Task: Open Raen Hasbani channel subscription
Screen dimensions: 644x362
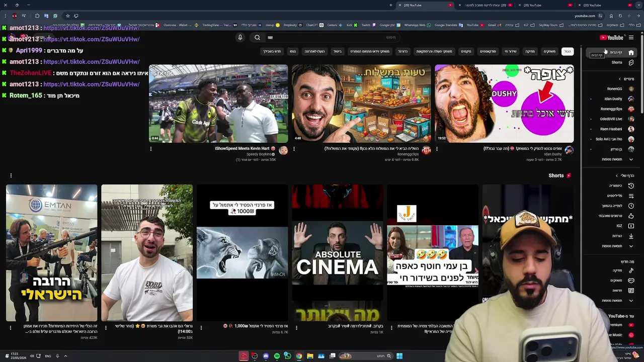Action: click(x=611, y=129)
